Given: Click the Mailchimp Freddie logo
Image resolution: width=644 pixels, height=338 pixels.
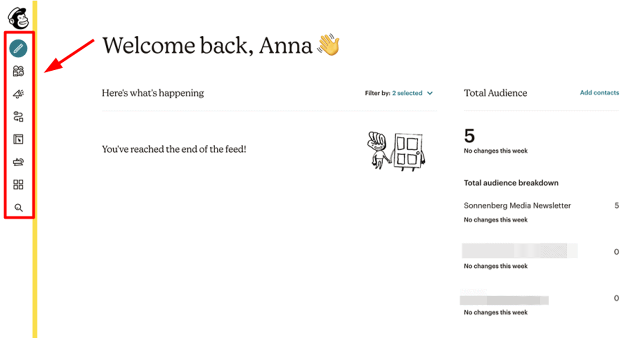Looking at the screenshot, I should click(17, 17).
